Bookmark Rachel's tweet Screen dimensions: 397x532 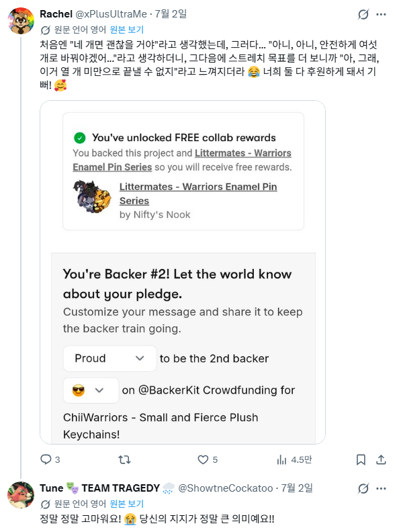coord(361,459)
